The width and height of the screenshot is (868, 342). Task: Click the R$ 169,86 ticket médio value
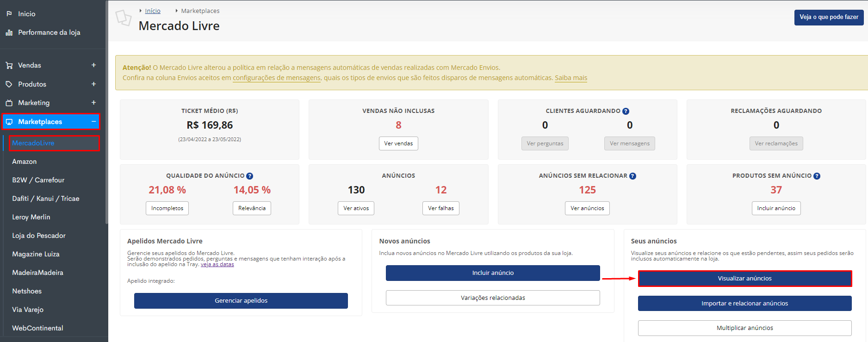click(210, 125)
